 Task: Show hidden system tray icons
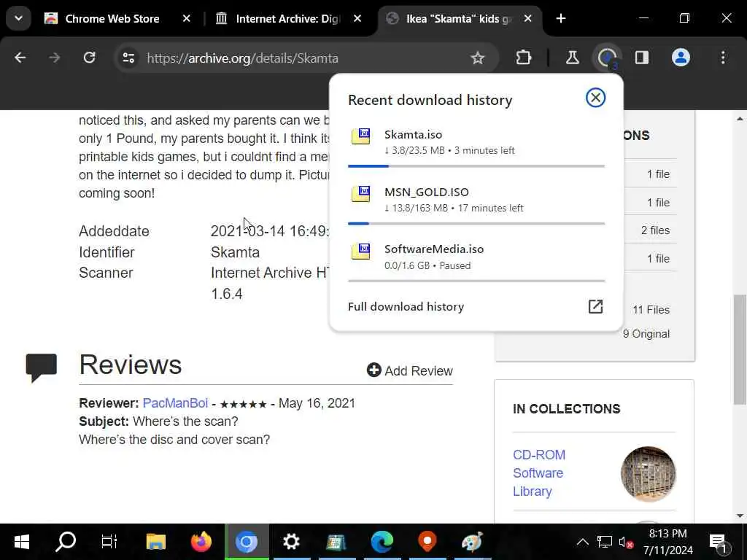tap(583, 542)
